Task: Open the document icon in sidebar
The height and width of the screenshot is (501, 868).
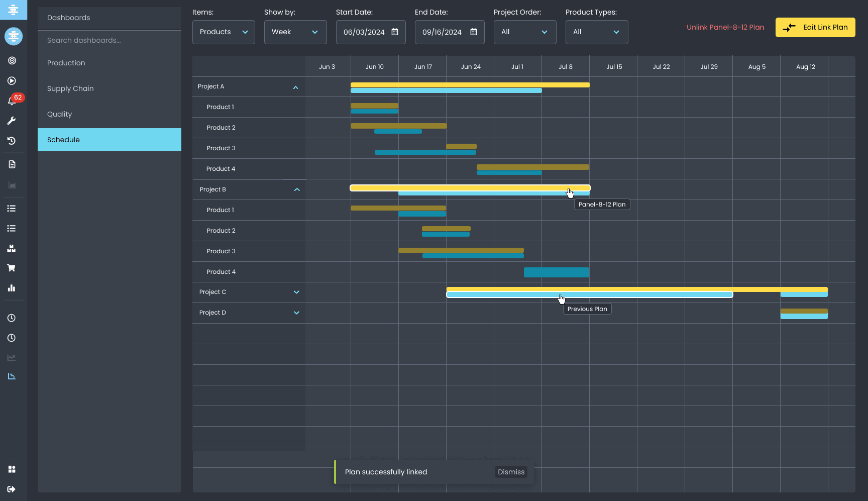Action: pyautogui.click(x=12, y=164)
